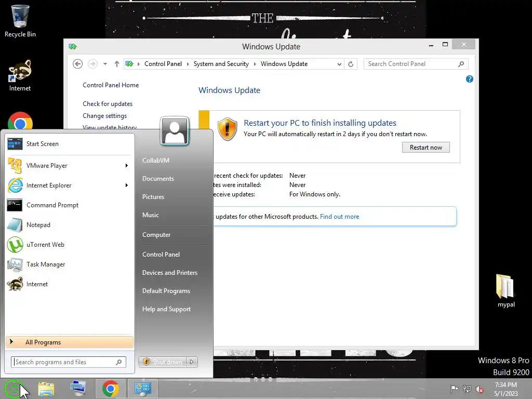Open the Shut down options arrow
Image resolution: width=532 pixels, height=399 pixels.
click(x=192, y=362)
